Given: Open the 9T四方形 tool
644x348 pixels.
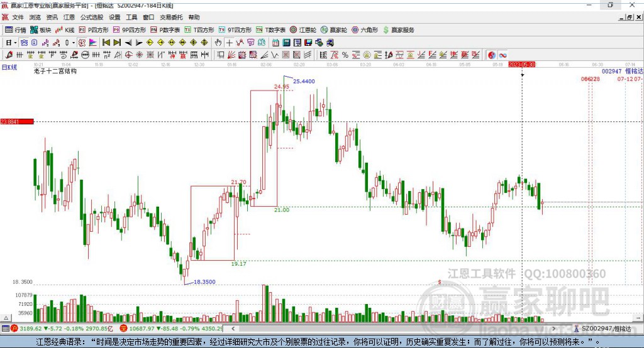Looking at the screenshot, I should 235,30.
